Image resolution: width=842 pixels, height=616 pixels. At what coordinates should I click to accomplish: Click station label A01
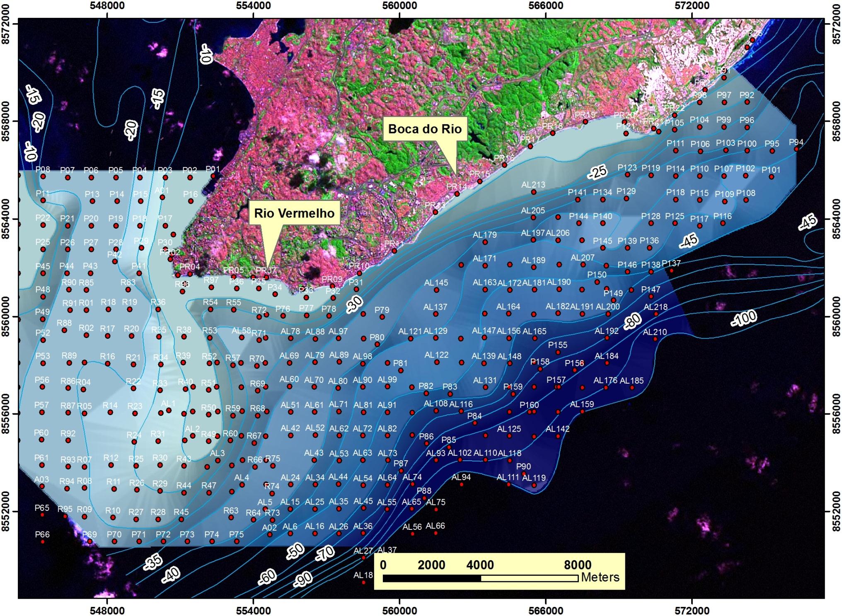click(162, 191)
